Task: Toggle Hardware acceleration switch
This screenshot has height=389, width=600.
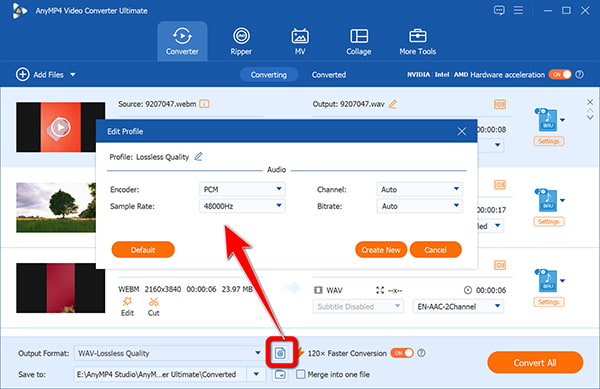Action: [560, 74]
